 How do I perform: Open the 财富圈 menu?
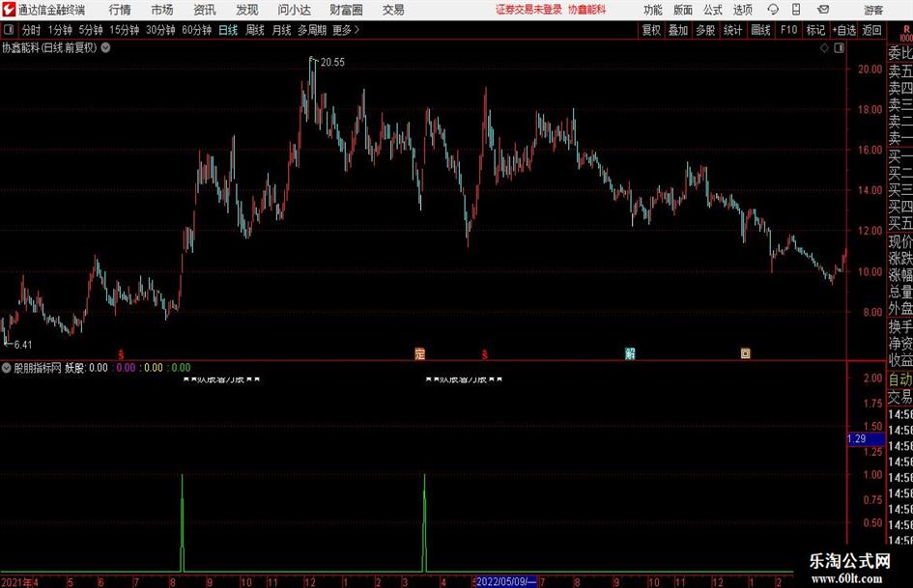pyautogui.click(x=346, y=10)
